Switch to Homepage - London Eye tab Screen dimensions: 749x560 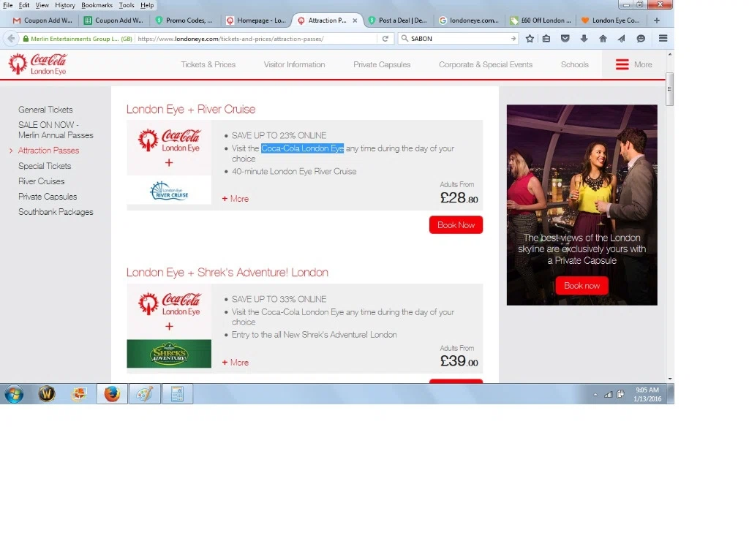point(256,20)
